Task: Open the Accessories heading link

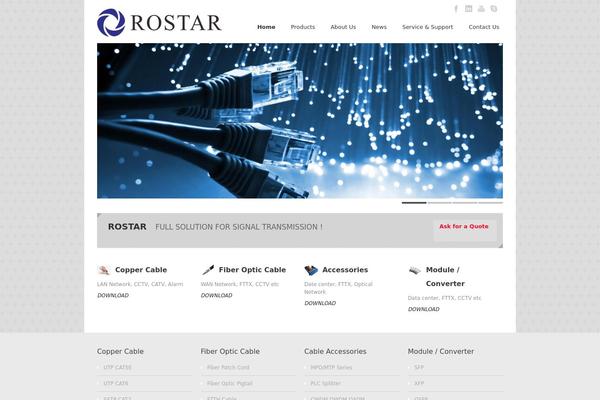Action: [345, 270]
